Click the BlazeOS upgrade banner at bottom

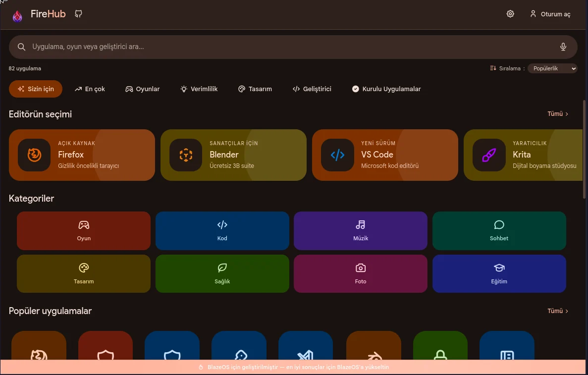294,367
